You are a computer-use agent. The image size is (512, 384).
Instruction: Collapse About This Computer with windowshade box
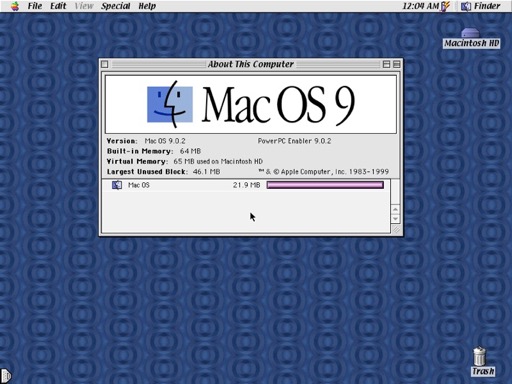397,64
